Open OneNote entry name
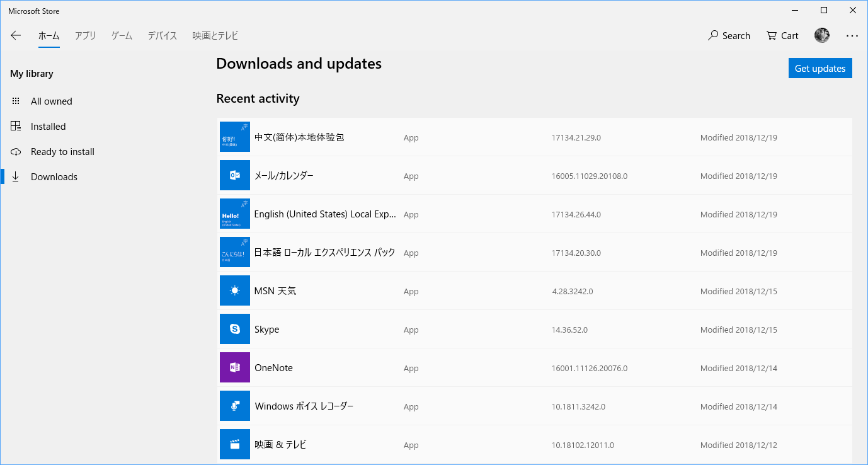The height and width of the screenshot is (465, 868). (x=273, y=368)
